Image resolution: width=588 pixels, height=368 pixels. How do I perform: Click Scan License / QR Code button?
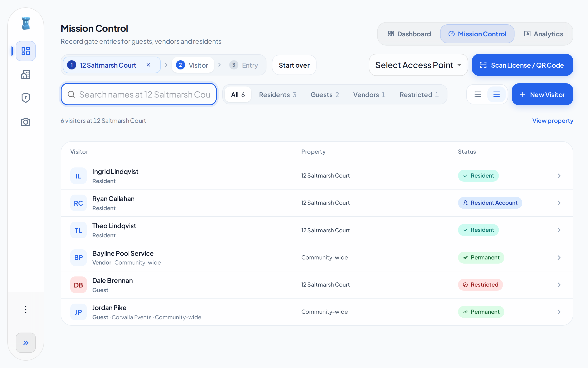pyautogui.click(x=522, y=65)
